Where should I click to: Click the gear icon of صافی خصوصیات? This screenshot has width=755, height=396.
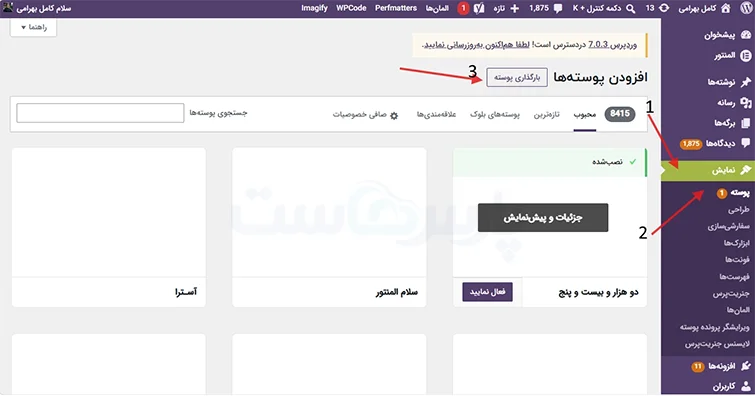pos(394,116)
